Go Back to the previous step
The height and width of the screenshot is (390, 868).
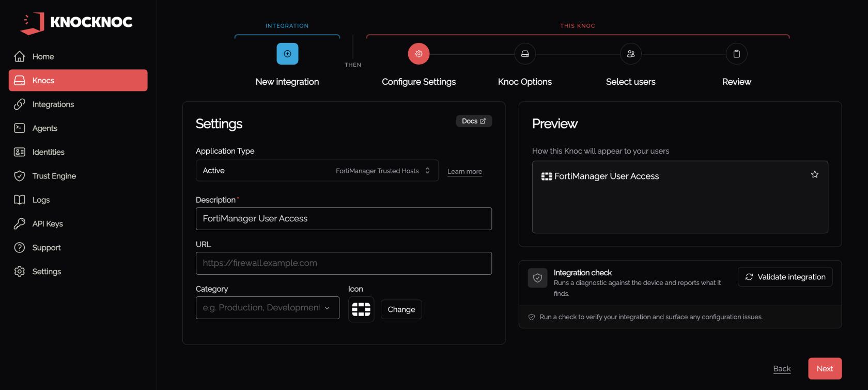point(782,369)
